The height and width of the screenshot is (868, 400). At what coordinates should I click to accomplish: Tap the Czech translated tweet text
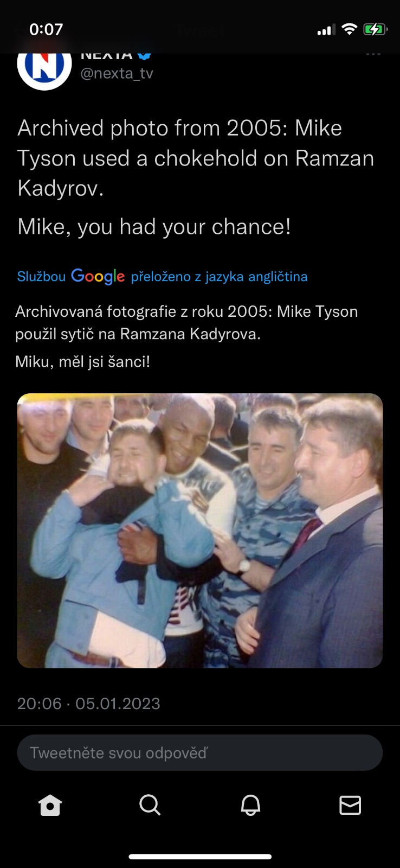click(186, 336)
